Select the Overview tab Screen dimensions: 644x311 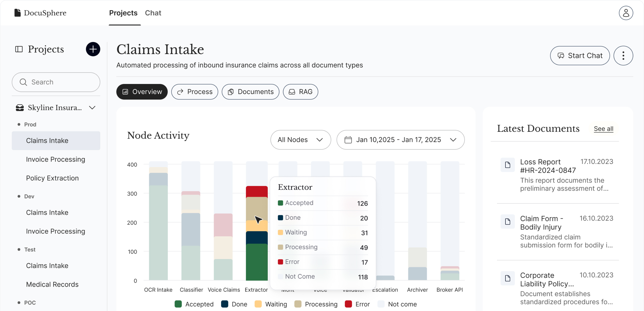142,92
